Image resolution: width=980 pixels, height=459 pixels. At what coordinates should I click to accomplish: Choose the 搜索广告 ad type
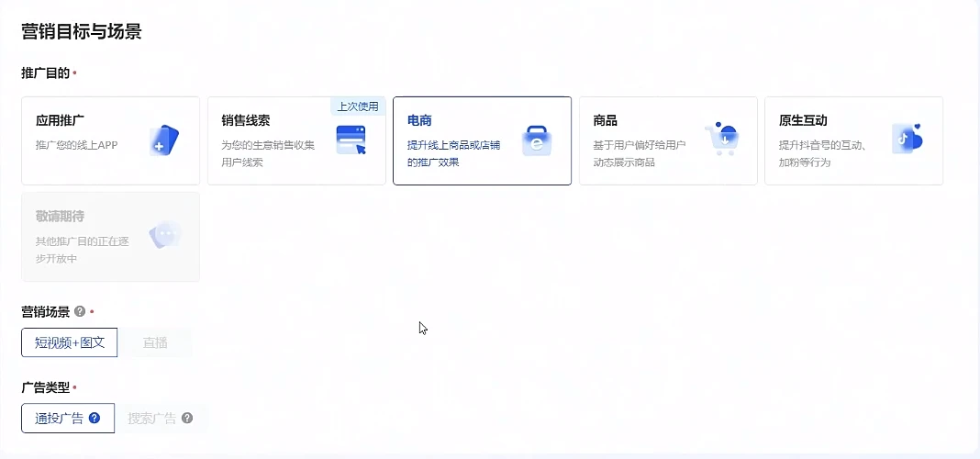click(152, 419)
